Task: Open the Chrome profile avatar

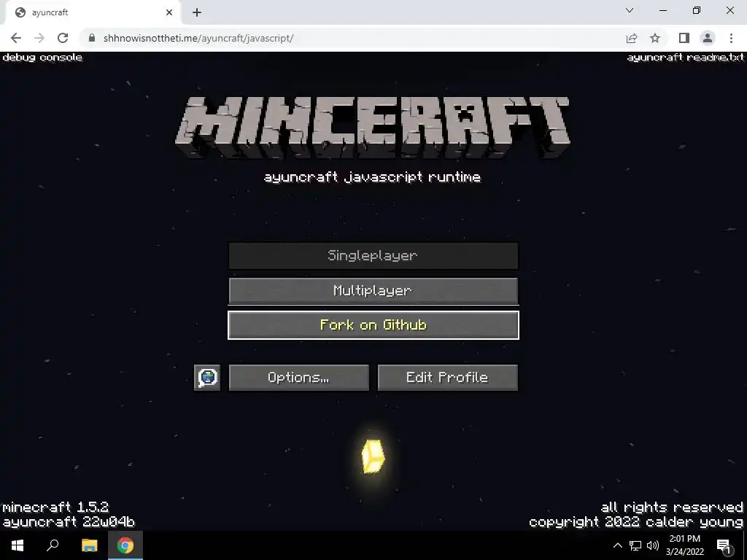Action: [x=708, y=38]
